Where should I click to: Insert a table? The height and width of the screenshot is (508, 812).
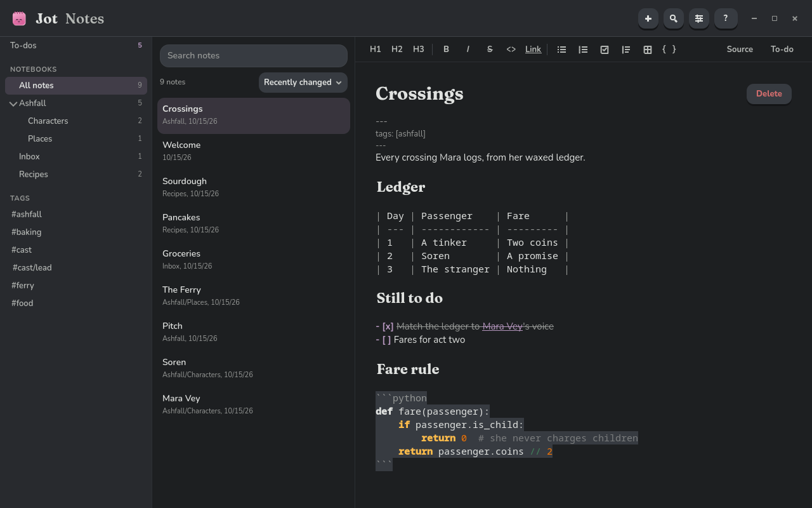pos(648,50)
